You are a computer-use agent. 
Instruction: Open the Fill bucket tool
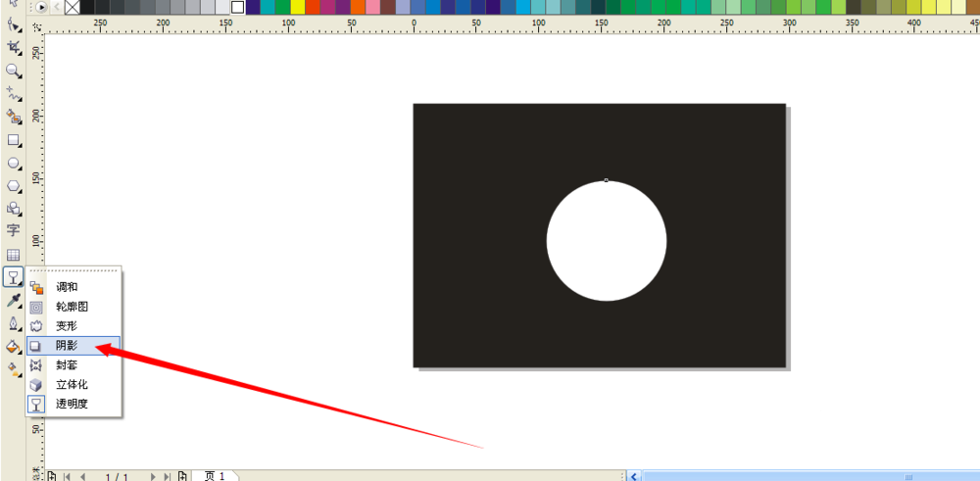pyautogui.click(x=13, y=347)
